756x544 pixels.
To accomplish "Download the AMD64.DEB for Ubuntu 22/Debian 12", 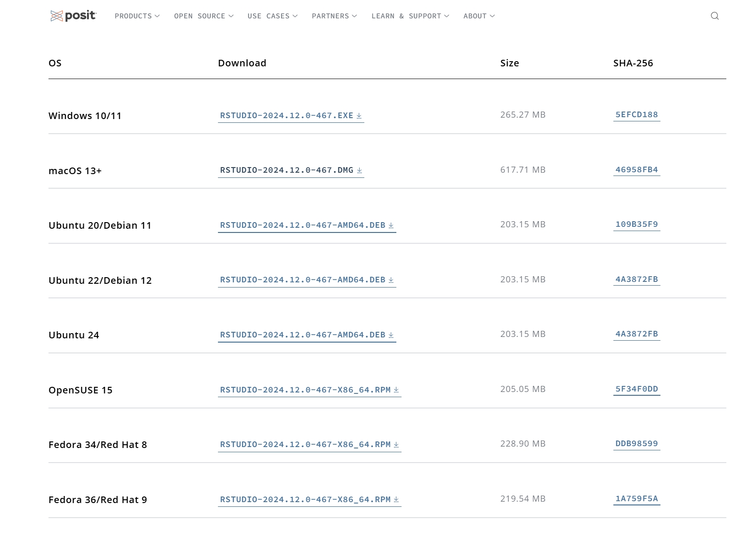I will (307, 280).
